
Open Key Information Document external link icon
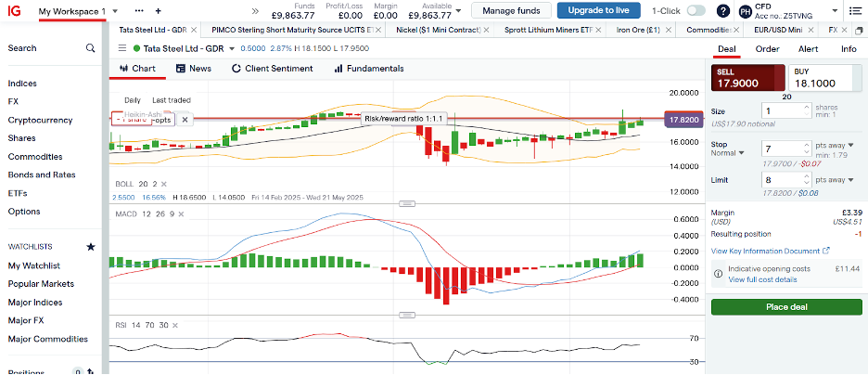click(x=826, y=251)
